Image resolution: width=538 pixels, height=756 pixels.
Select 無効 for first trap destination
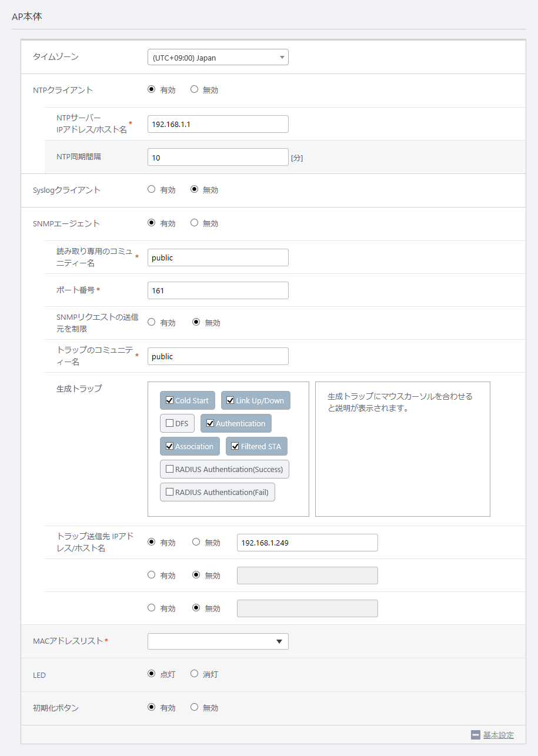(x=196, y=542)
